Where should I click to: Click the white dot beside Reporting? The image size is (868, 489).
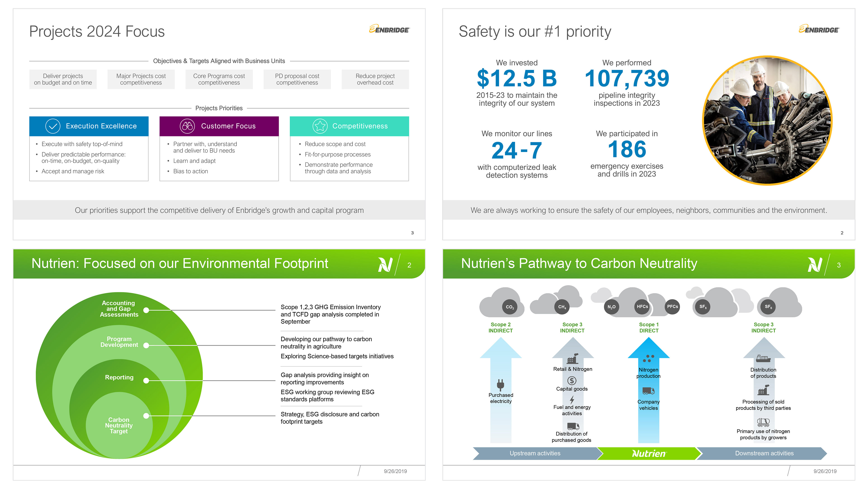click(x=146, y=381)
